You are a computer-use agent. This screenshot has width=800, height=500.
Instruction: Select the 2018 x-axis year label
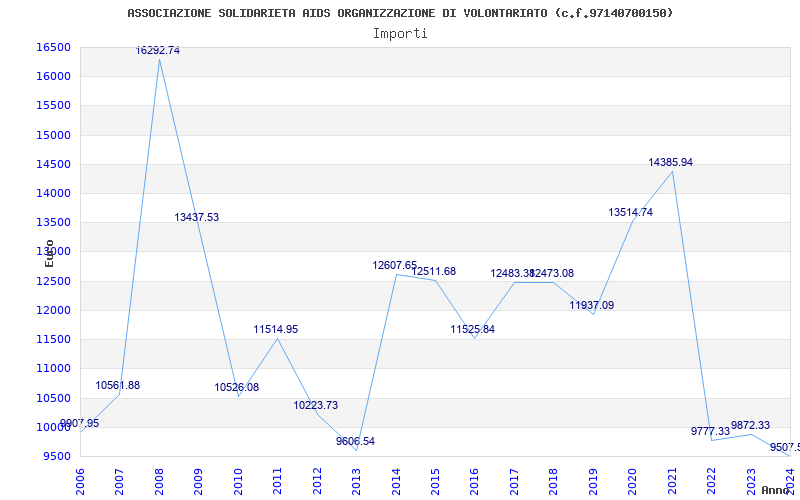point(554,482)
